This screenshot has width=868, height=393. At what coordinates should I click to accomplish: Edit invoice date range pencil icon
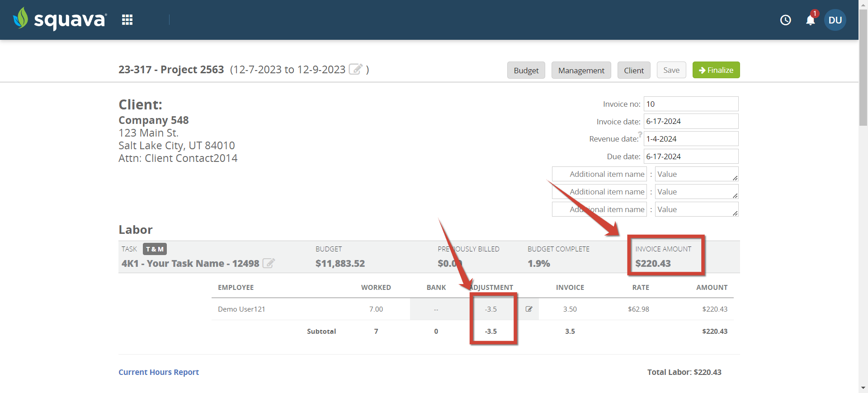[356, 69]
